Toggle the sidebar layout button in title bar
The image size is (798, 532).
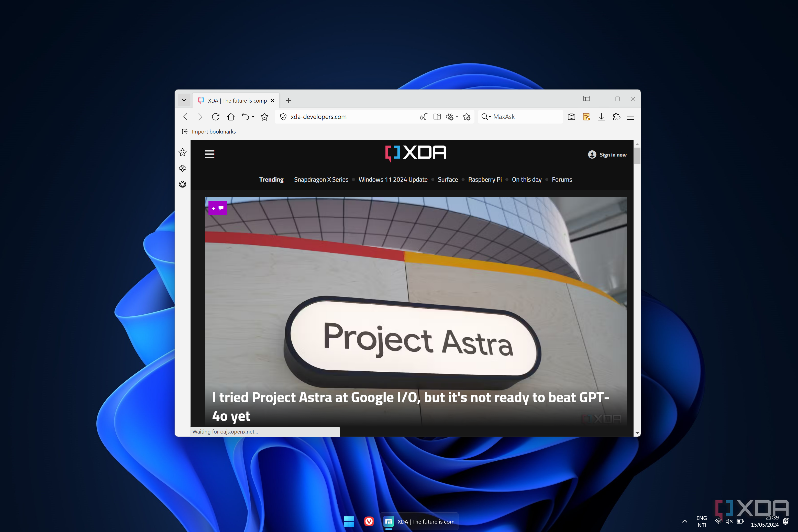[586, 98]
